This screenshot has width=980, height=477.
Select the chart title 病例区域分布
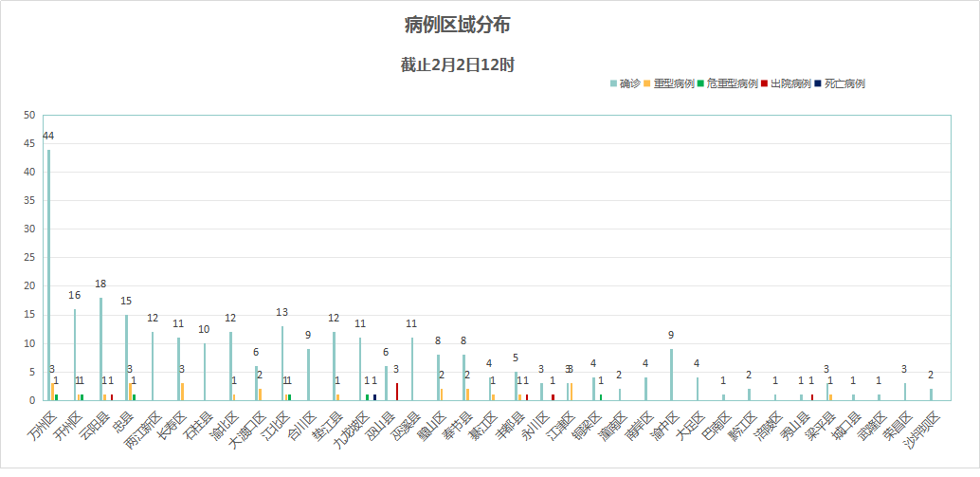click(x=457, y=25)
